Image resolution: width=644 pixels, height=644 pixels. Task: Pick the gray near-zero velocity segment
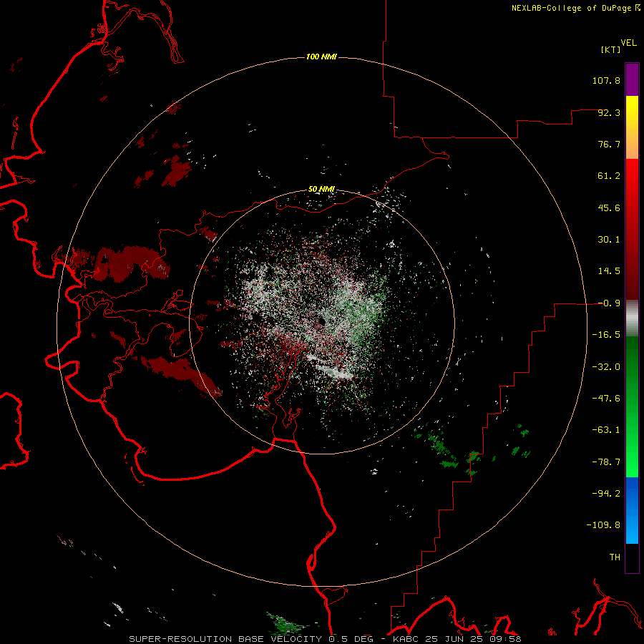pyautogui.click(x=632, y=318)
